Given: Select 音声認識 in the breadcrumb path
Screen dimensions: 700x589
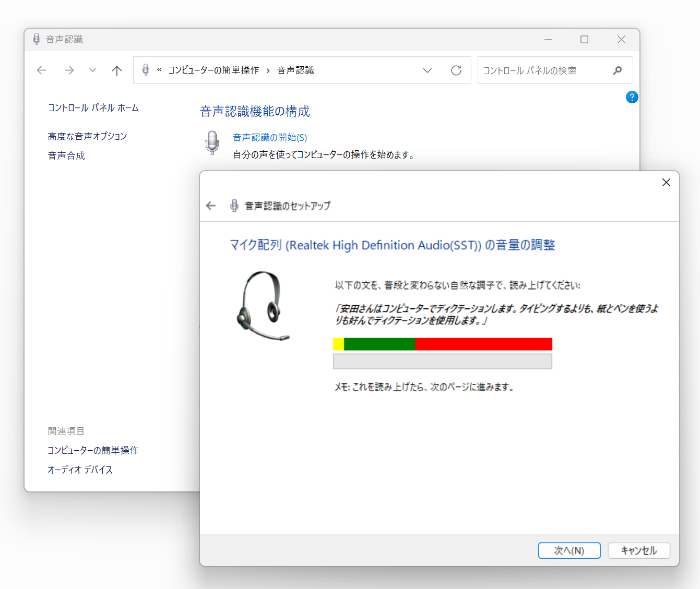Looking at the screenshot, I should [x=295, y=69].
